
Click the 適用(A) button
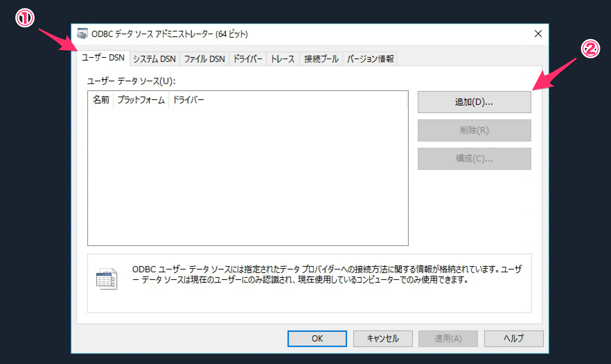[x=448, y=338]
